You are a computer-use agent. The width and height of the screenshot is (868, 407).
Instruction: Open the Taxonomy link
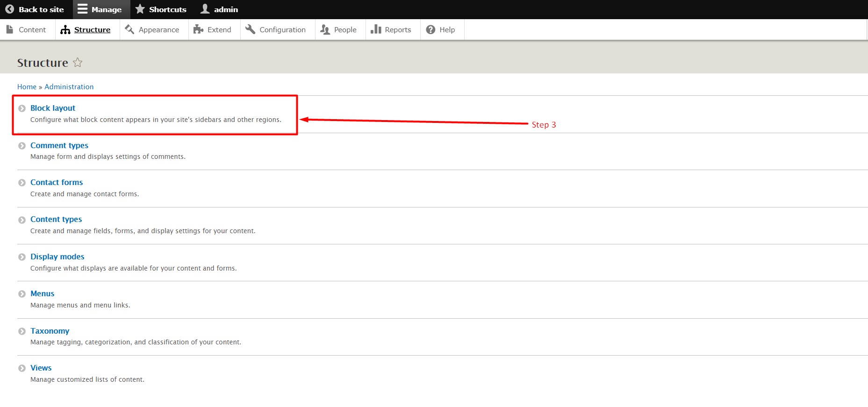coord(50,331)
